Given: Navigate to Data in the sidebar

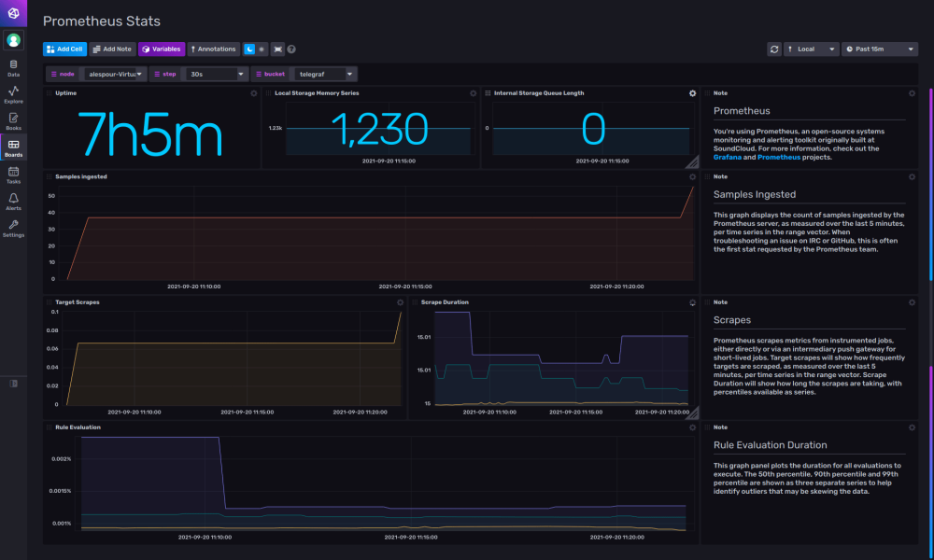Looking at the screenshot, I should (x=13, y=67).
